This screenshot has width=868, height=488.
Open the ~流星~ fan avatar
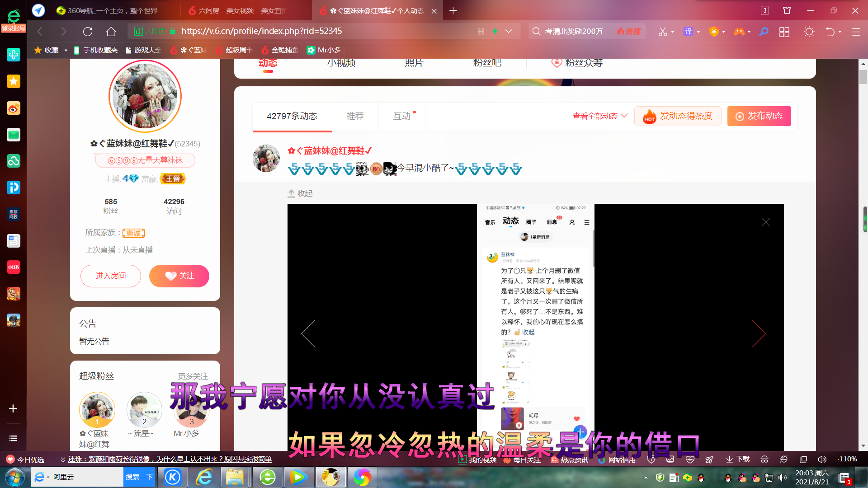coord(144,410)
